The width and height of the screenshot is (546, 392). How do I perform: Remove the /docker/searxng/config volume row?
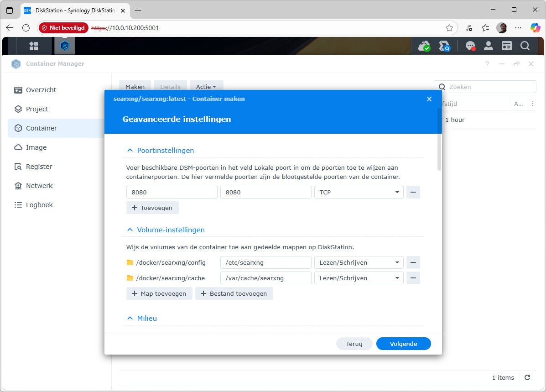413,262
